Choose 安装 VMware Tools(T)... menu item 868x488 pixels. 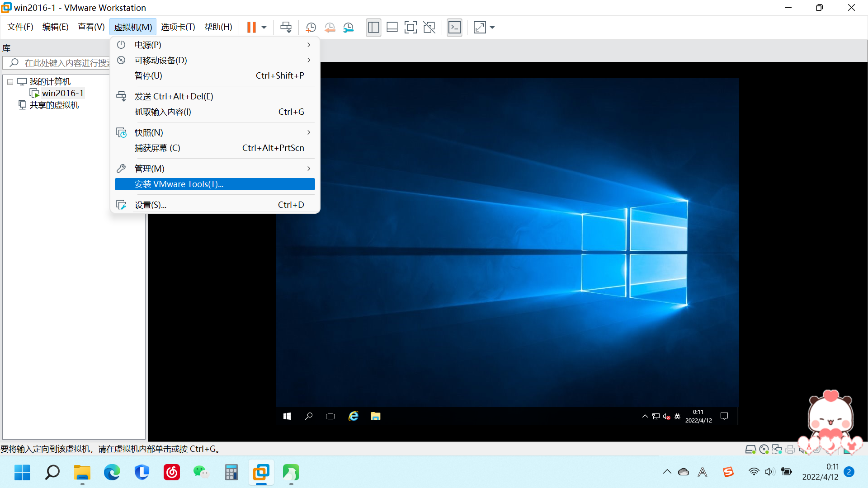click(215, 184)
